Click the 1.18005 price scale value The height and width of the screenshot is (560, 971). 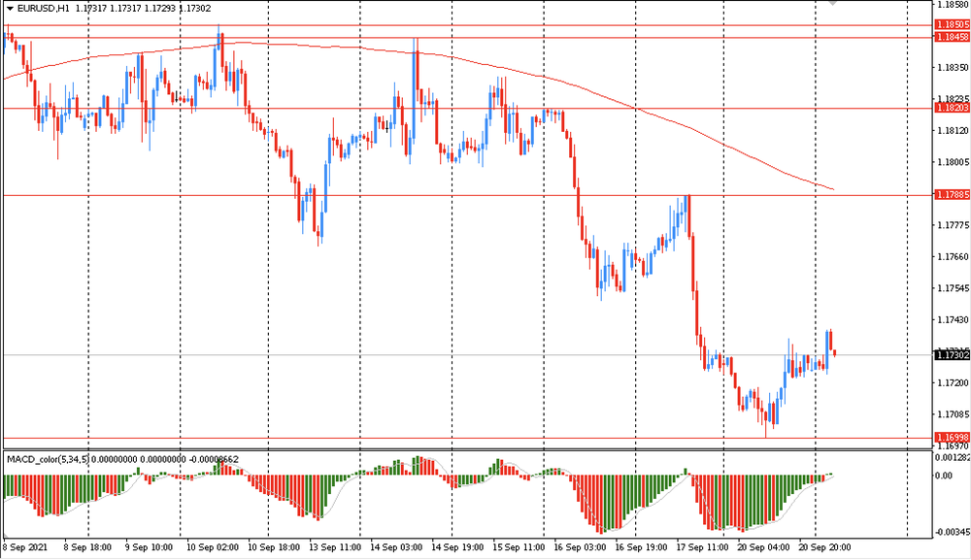954,162
